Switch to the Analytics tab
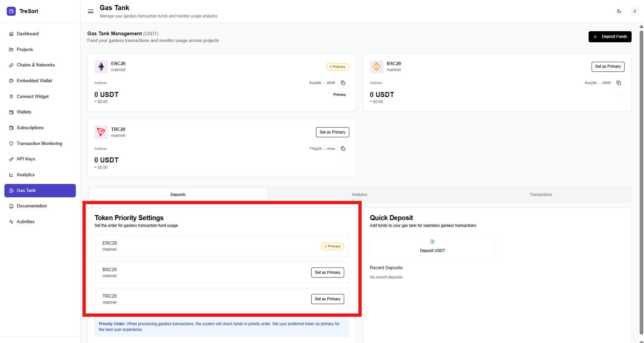Screen dimensions: 644x343 (359, 195)
